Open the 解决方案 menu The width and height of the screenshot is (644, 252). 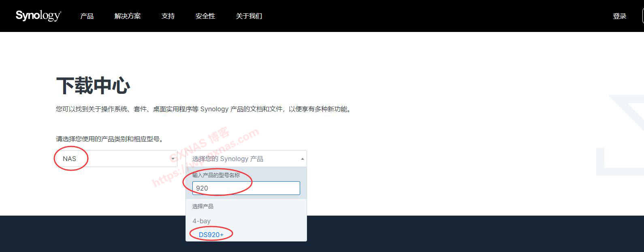pyautogui.click(x=128, y=16)
